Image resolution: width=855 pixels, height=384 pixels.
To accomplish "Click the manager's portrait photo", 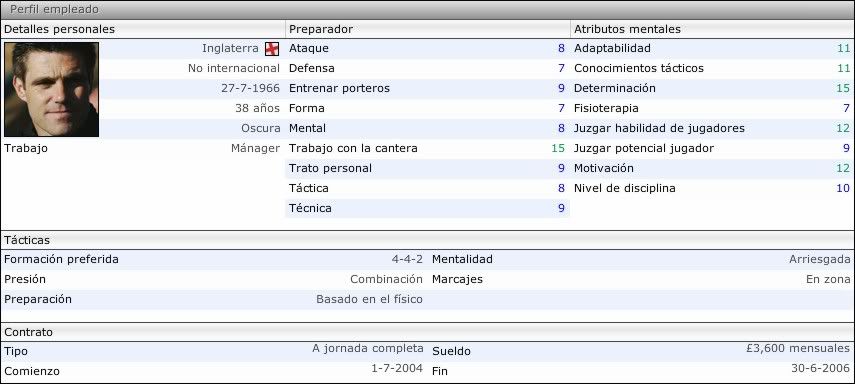I will [51, 89].
